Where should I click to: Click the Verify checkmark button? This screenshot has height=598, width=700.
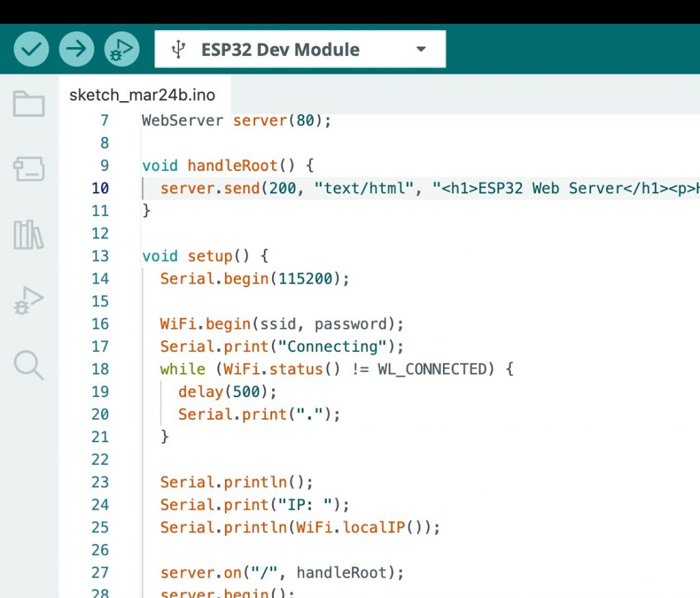click(x=31, y=49)
